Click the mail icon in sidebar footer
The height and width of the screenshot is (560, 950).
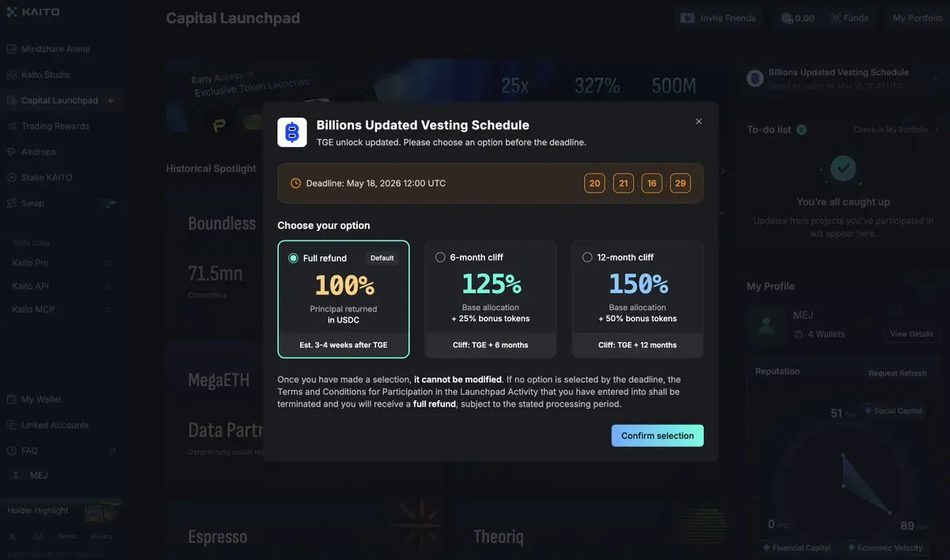[38, 536]
